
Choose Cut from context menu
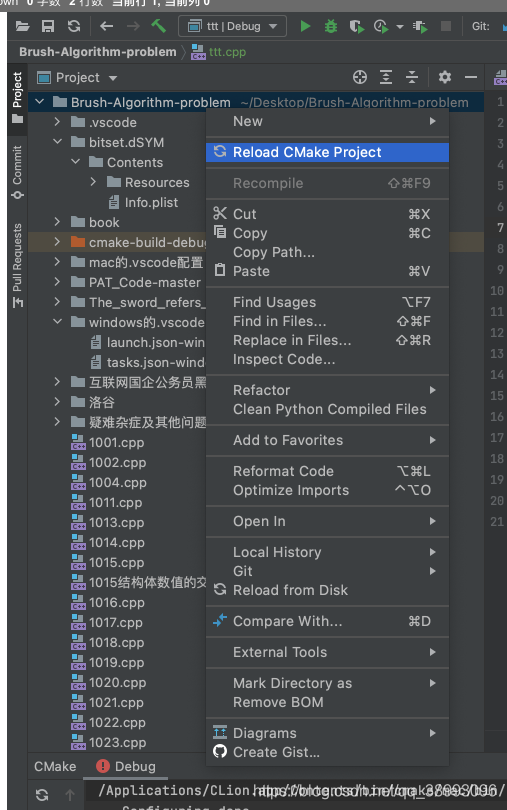(x=327, y=214)
